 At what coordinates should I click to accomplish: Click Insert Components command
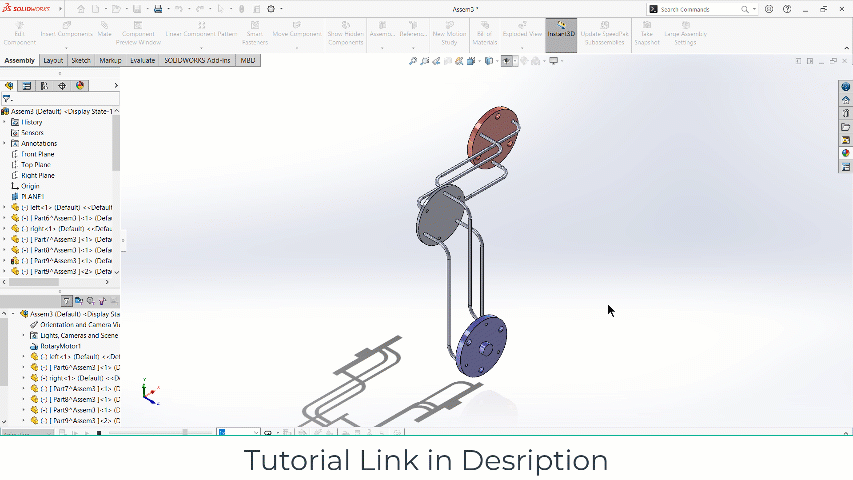pos(66,30)
